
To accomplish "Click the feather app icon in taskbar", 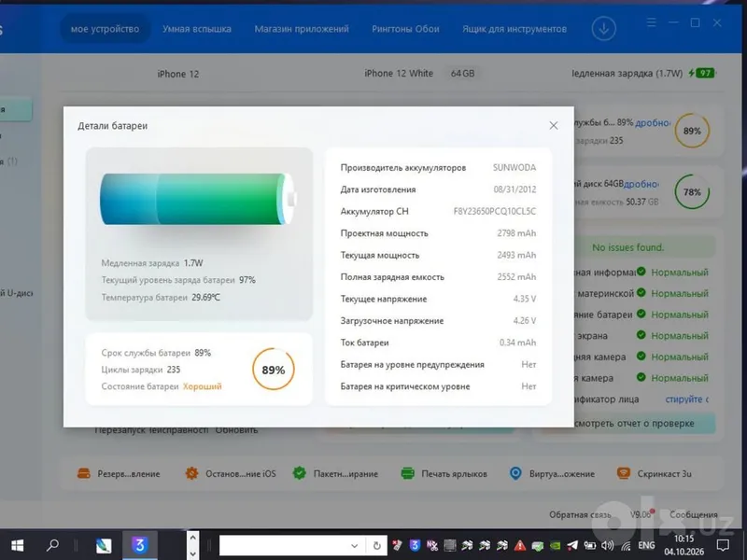I will pyautogui.click(x=104, y=545).
